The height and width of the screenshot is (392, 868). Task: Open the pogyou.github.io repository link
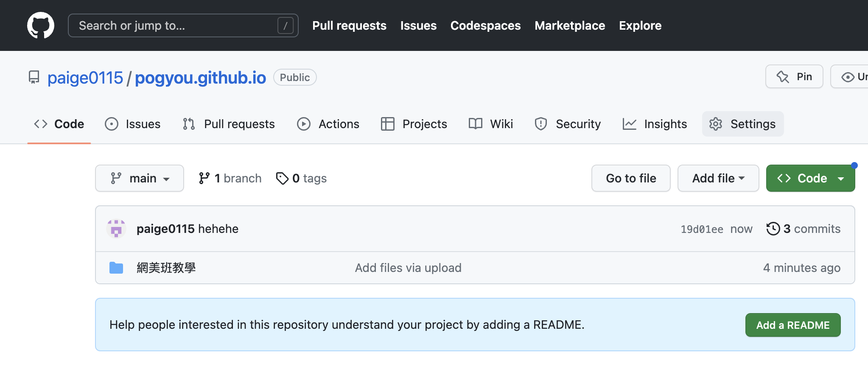200,78
